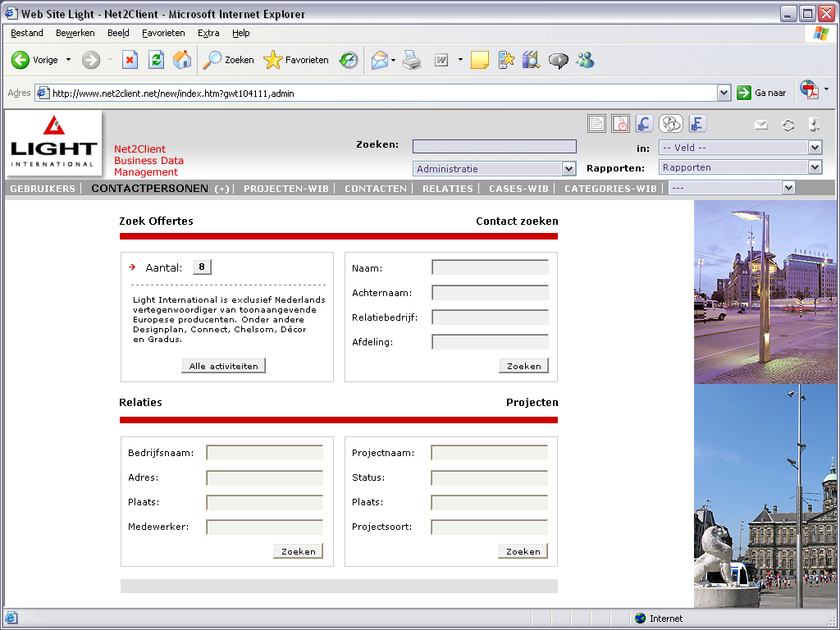Open the Rapporten dropdown
The width and height of the screenshot is (840, 630).
click(x=741, y=167)
